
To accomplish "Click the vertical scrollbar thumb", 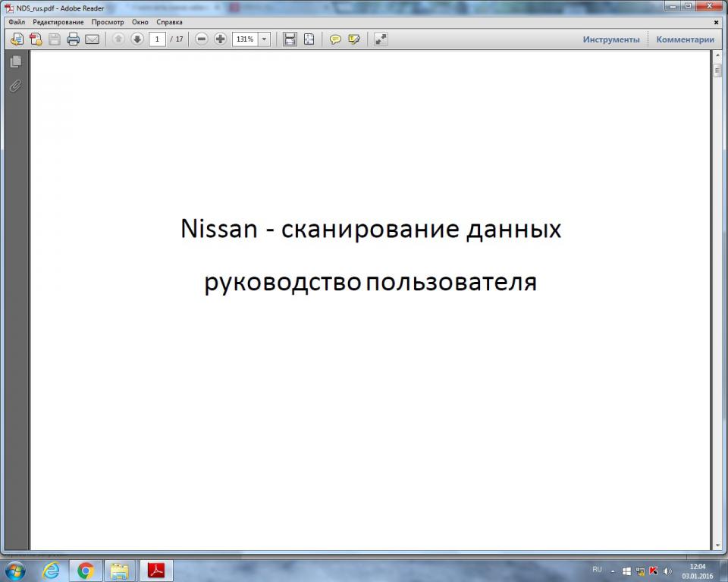I will (x=717, y=70).
